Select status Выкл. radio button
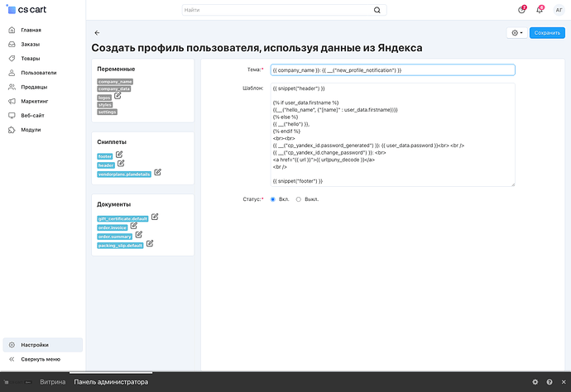This screenshot has height=392, width=571. click(x=299, y=199)
